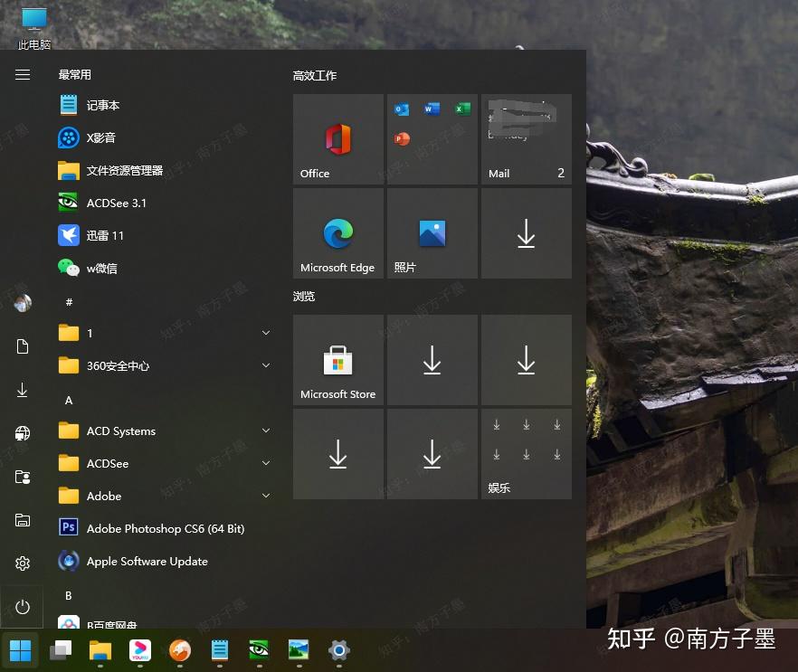Open Settings gear in Start sidebar
798x672 pixels.
click(23, 563)
